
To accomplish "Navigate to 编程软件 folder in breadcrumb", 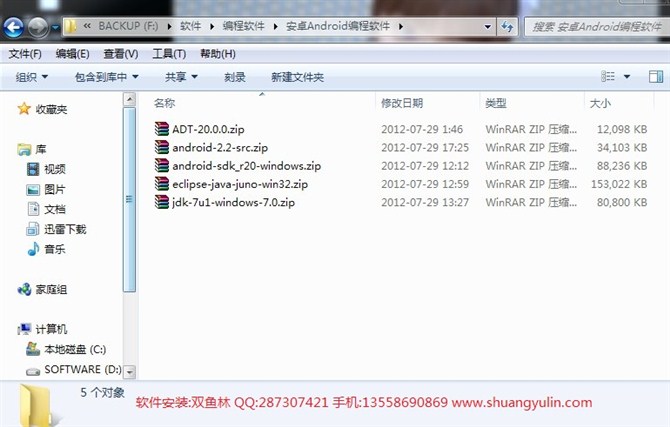I will (x=244, y=27).
